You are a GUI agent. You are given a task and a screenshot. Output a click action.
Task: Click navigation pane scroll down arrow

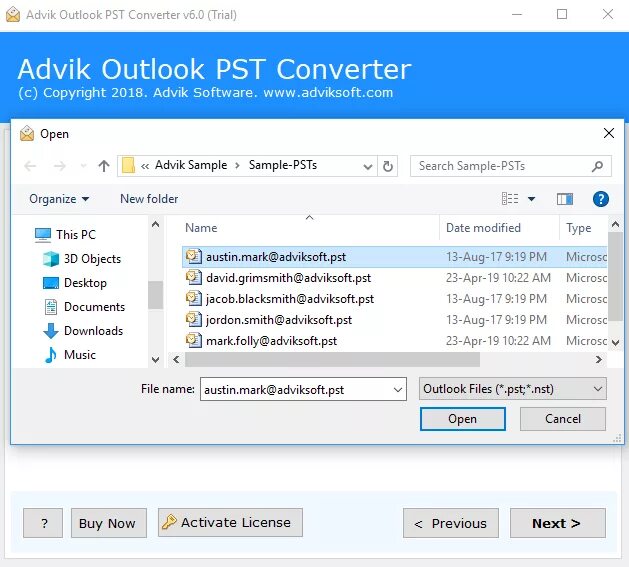(x=156, y=360)
